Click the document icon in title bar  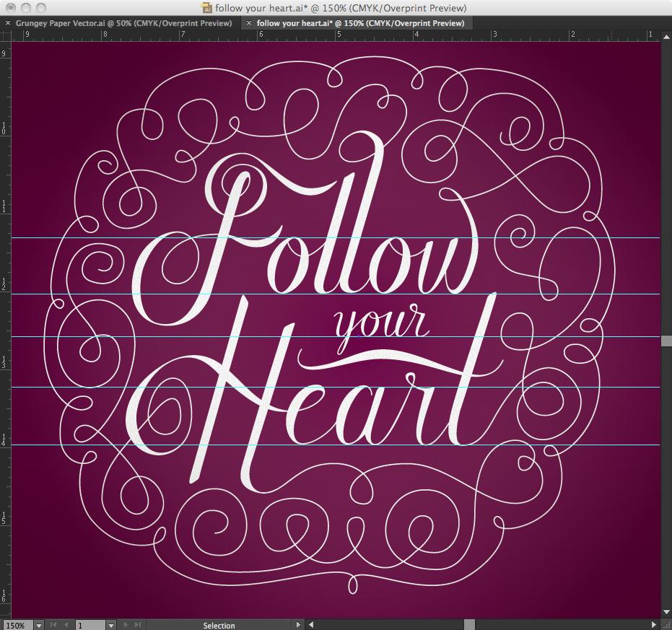pyautogui.click(x=206, y=8)
